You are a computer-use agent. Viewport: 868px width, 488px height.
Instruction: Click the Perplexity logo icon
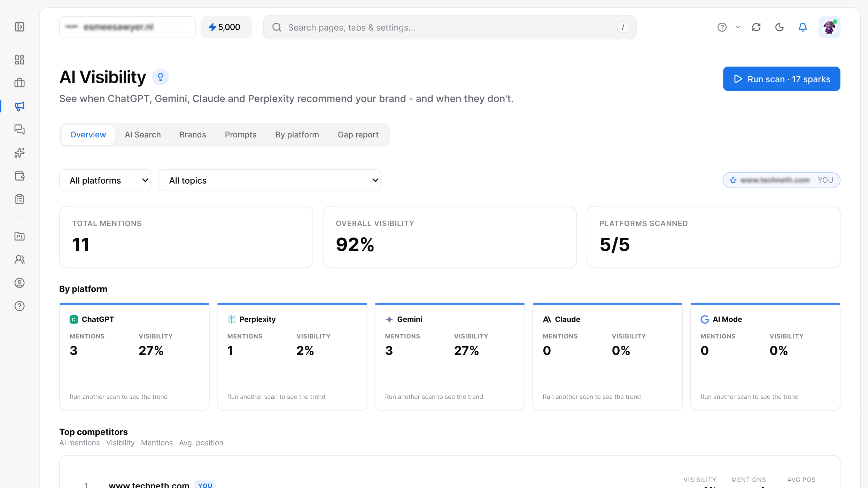point(232,319)
